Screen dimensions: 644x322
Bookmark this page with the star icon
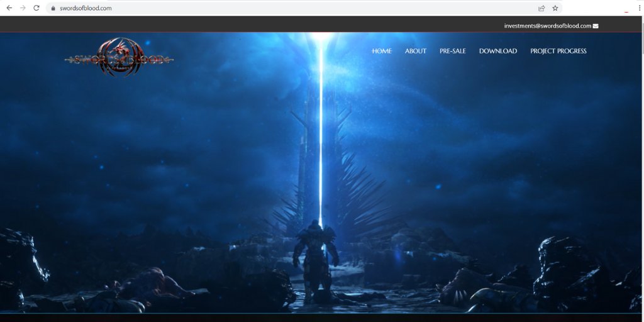tap(555, 8)
